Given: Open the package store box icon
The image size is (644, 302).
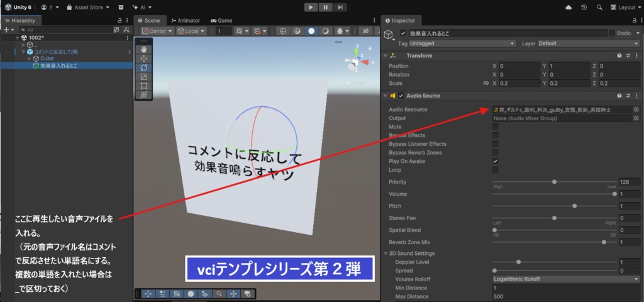Looking at the screenshot, I should pyautogui.click(x=121, y=8).
